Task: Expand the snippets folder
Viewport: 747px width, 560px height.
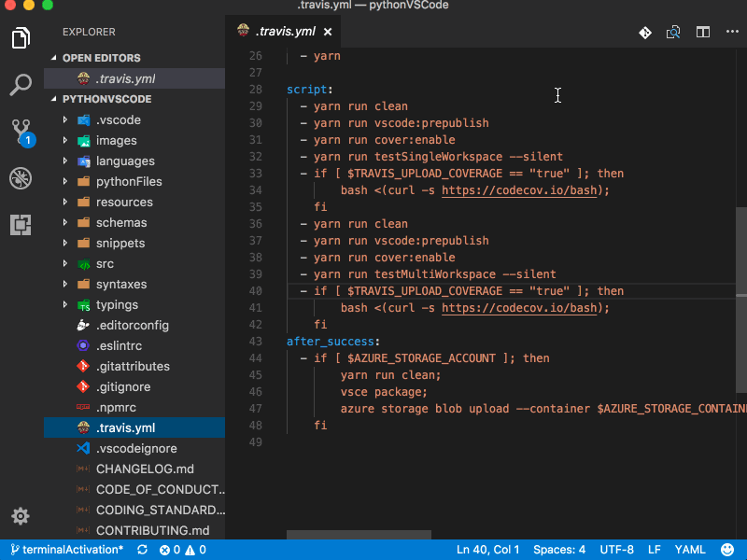Action: point(65,243)
